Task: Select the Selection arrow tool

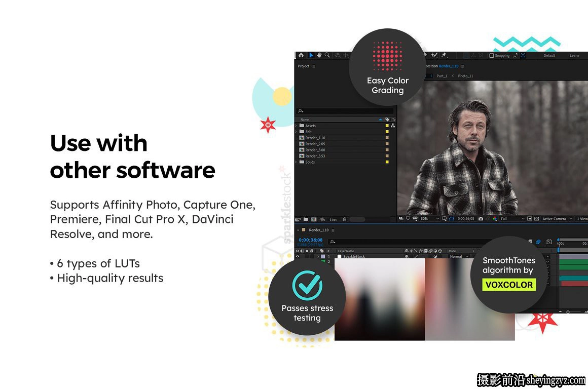Action: (x=311, y=55)
